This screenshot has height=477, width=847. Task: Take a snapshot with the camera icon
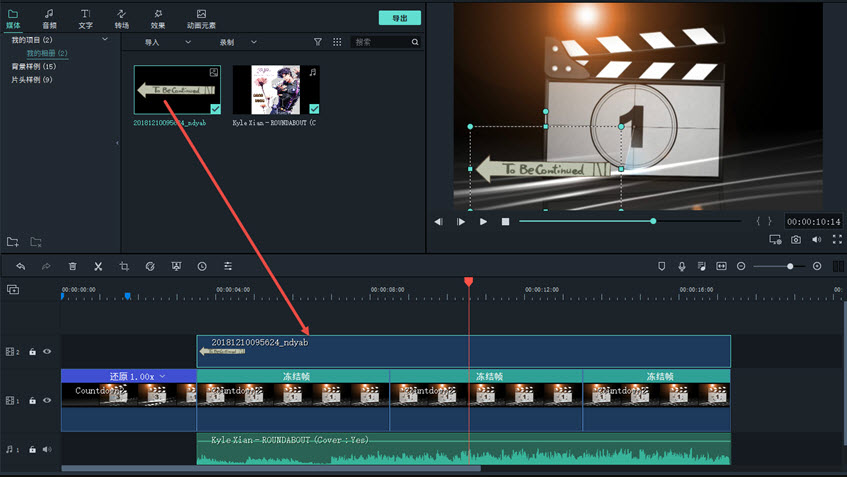(x=796, y=240)
